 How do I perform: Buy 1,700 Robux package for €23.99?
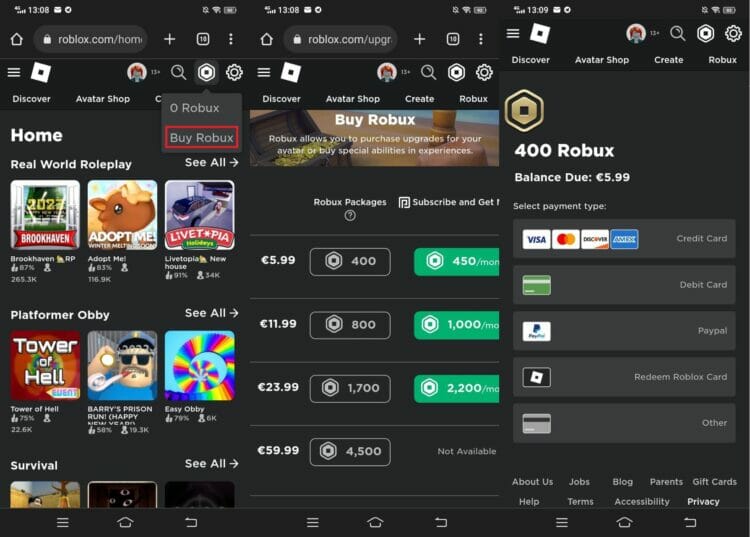click(350, 388)
